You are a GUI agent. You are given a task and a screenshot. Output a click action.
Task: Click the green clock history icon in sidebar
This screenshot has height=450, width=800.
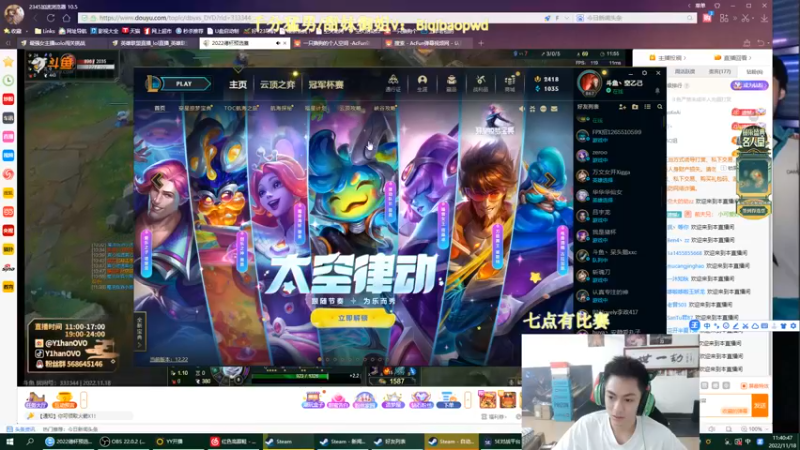coord(8,80)
